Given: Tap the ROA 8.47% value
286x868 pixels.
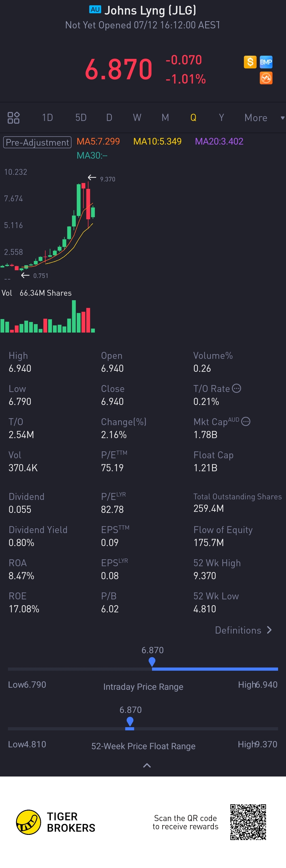Looking at the screenshot, I should coord(21,575).
